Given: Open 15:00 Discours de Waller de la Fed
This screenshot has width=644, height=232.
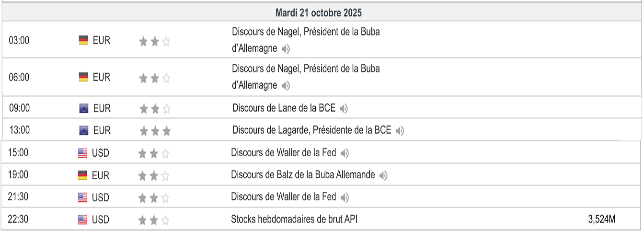Looking at the screenshot, I should pyautogui.click(x=283, y=153).
